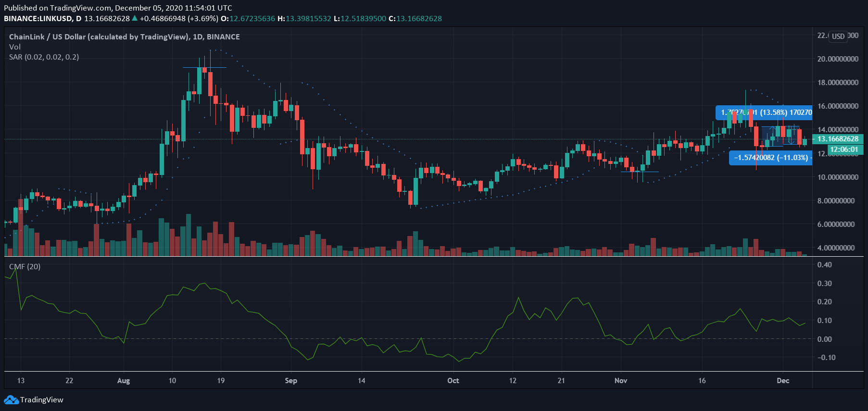Open the TradingView wordmark link

(42, 399)
